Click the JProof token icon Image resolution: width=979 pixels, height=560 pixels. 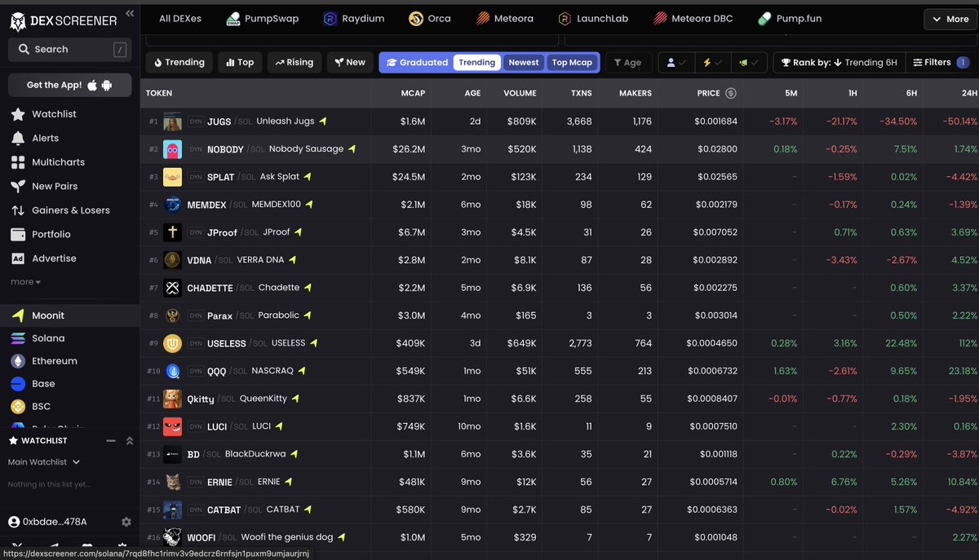tap(172, 232)
